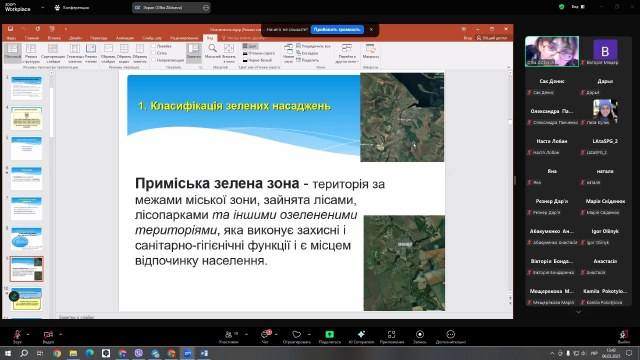
Task: Expand audio options arrow next to Звук
Action: [x=28, y=334]
